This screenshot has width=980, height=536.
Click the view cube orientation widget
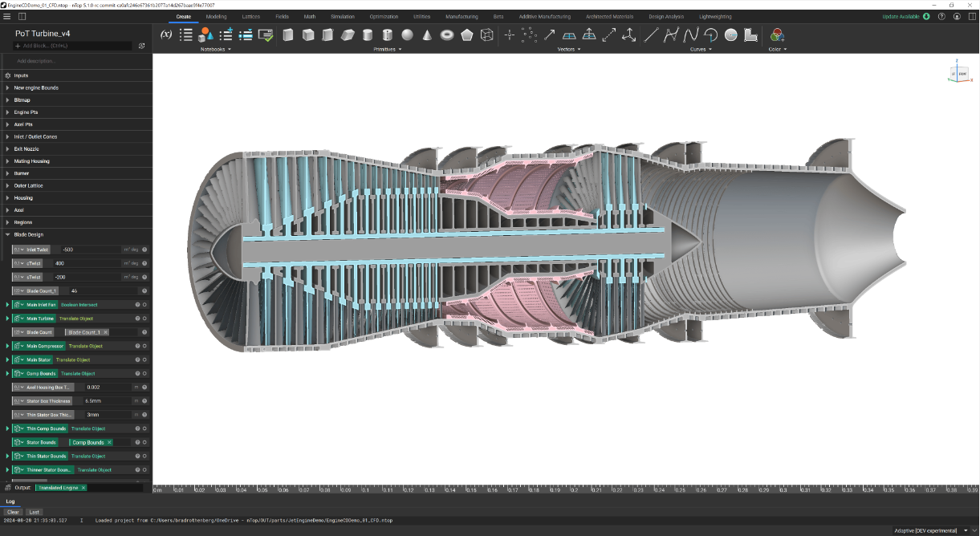pyautogui.click(x=959, y=72)
